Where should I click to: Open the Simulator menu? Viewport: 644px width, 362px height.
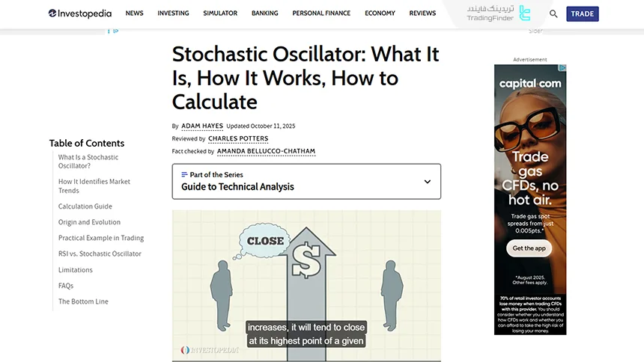220,13
